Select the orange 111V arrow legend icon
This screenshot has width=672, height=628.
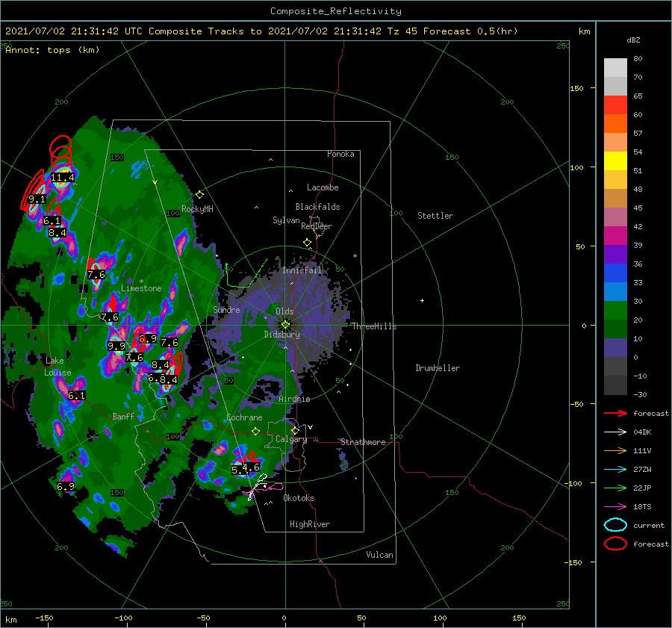pyautogui.click(x=615, y=450)
